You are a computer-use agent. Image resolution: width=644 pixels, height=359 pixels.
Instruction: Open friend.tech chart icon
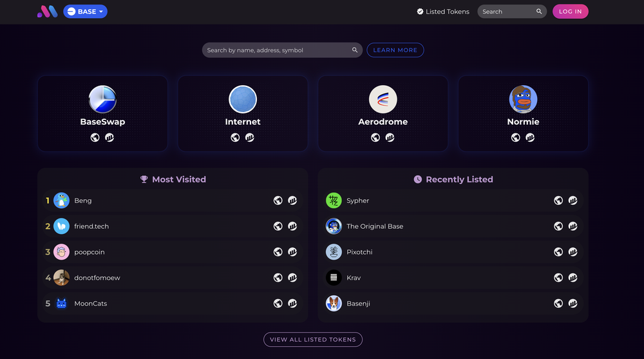tap(292, 226)
